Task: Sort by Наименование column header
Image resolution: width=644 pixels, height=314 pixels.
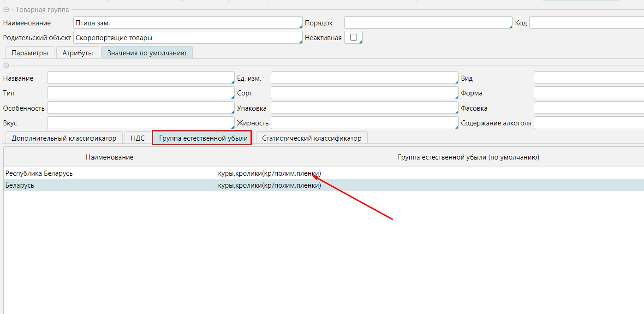Action: [x=110, y=157]
